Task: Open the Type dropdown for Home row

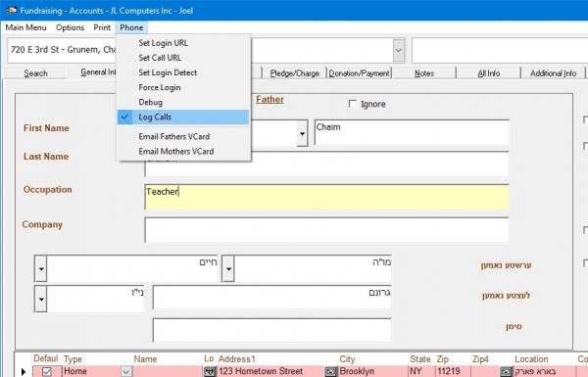Action: pyautogui.click(x=126, y=372)
